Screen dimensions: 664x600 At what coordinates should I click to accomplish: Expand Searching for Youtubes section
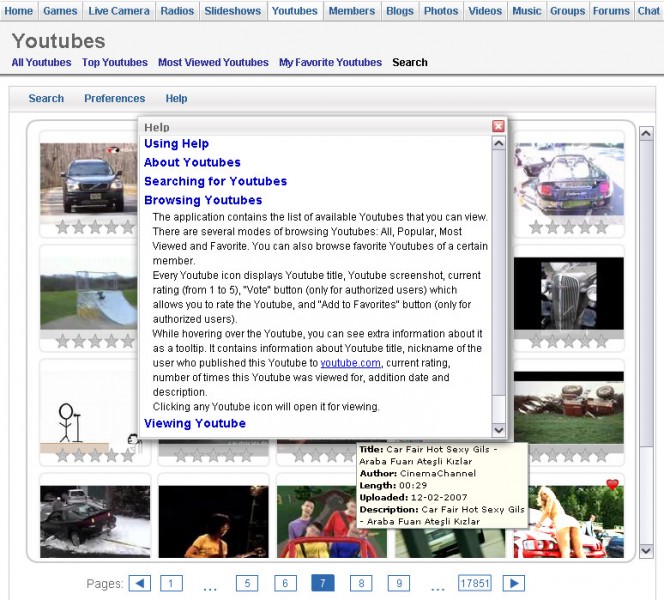pyautogui.click(x=216, y=181)
